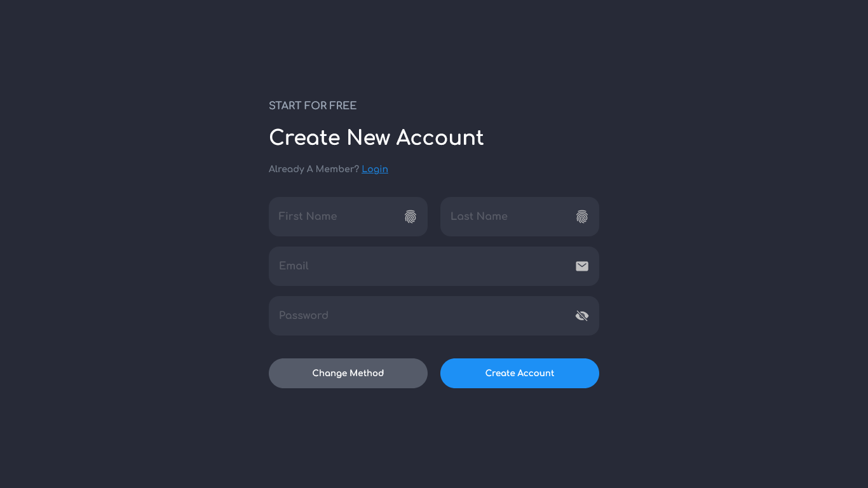Click the "START FOR FREE" label
This screenshot has height=488, width=868.
point(313,105)
